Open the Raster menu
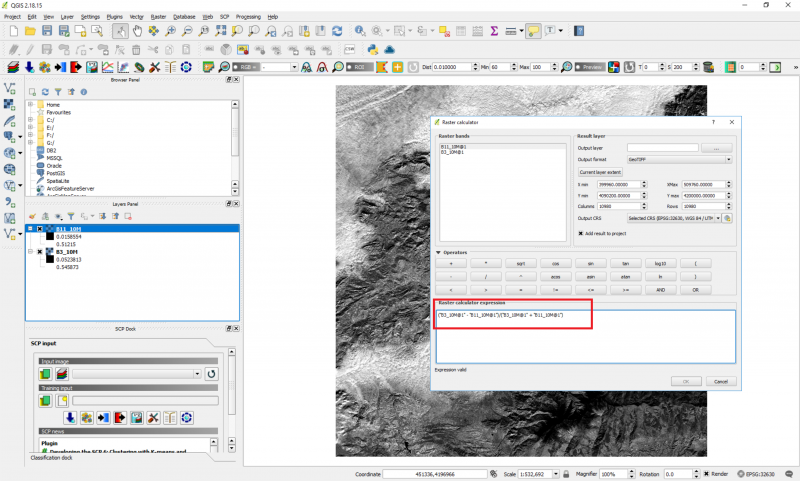Image resolution: width=800 pixels, height=481 pixels. point(158,17)
